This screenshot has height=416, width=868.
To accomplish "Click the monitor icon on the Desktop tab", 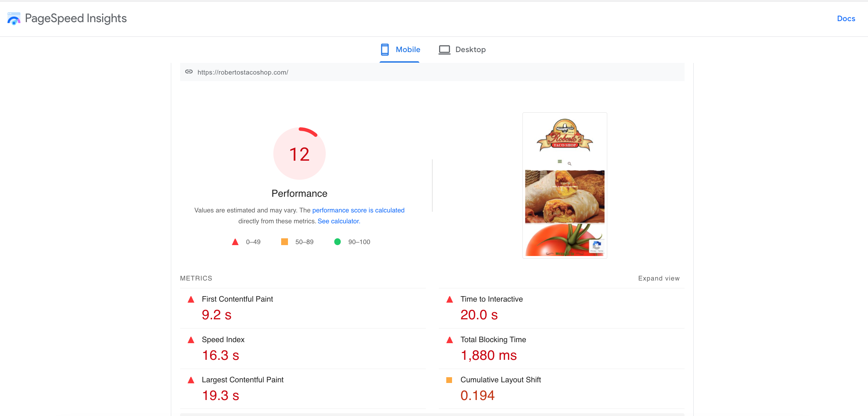I will point(444,49).
